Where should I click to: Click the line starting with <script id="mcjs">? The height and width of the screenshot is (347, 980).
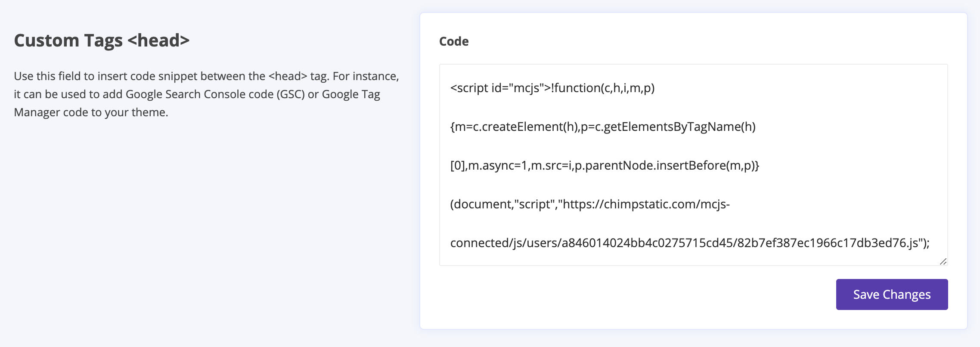click(x=552, y=88)
